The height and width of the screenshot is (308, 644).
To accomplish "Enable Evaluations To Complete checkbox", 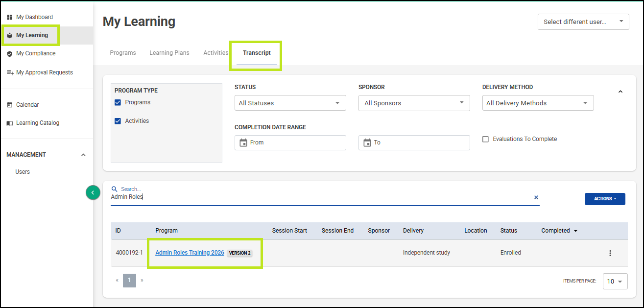I will [485, 139].
